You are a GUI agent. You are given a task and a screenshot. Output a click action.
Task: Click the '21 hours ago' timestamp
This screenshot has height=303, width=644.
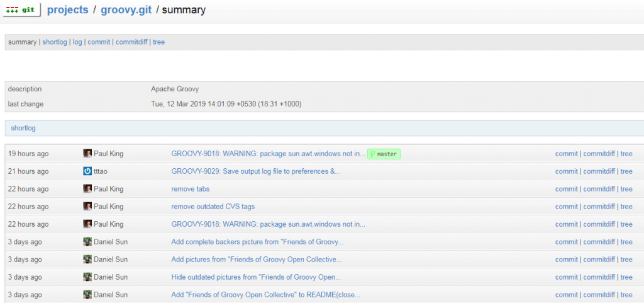28,171
